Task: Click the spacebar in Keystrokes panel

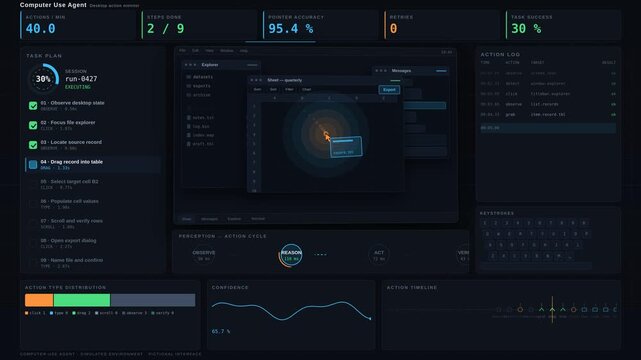Action: [x=536, y=266]
